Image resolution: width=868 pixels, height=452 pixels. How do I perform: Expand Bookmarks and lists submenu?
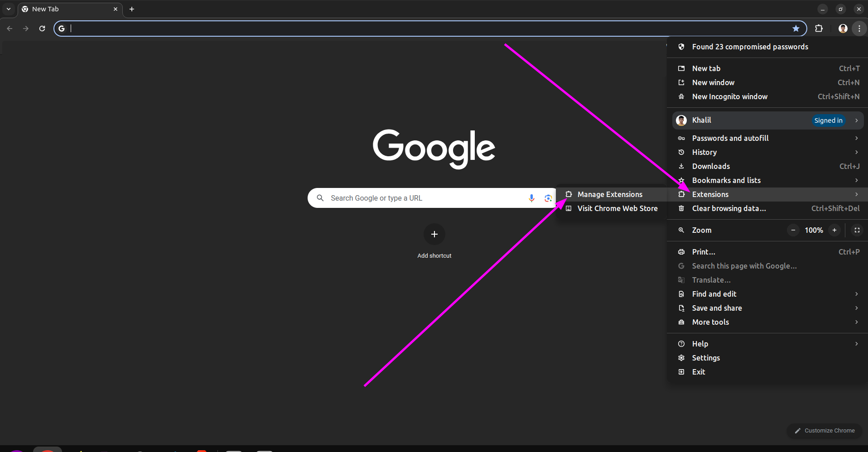pos(767,180)
